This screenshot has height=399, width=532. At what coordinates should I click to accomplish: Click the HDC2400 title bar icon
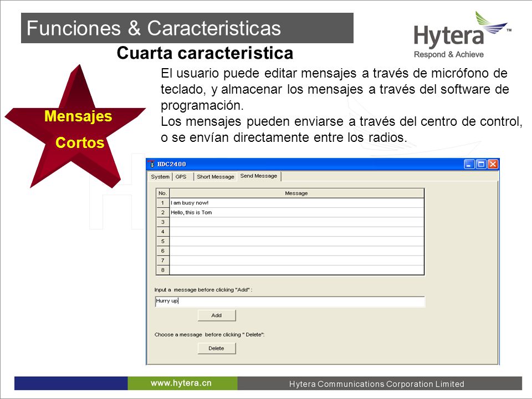click(152, 164)
